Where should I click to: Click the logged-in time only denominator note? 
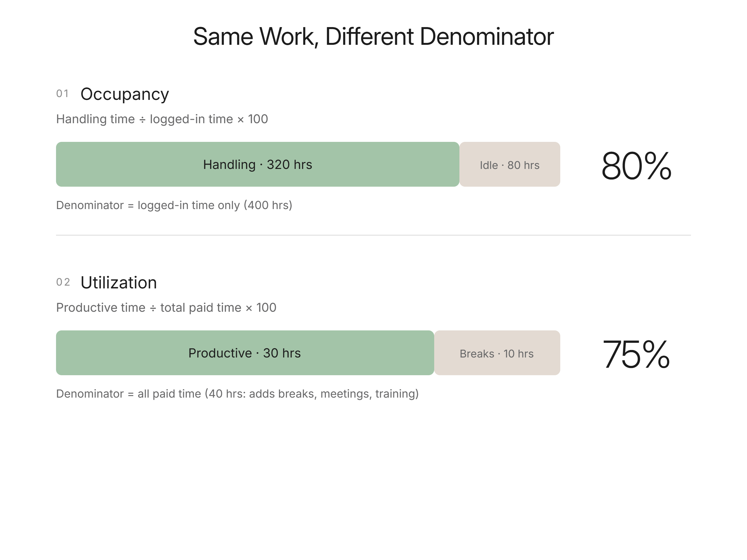(x=174, y=205)
